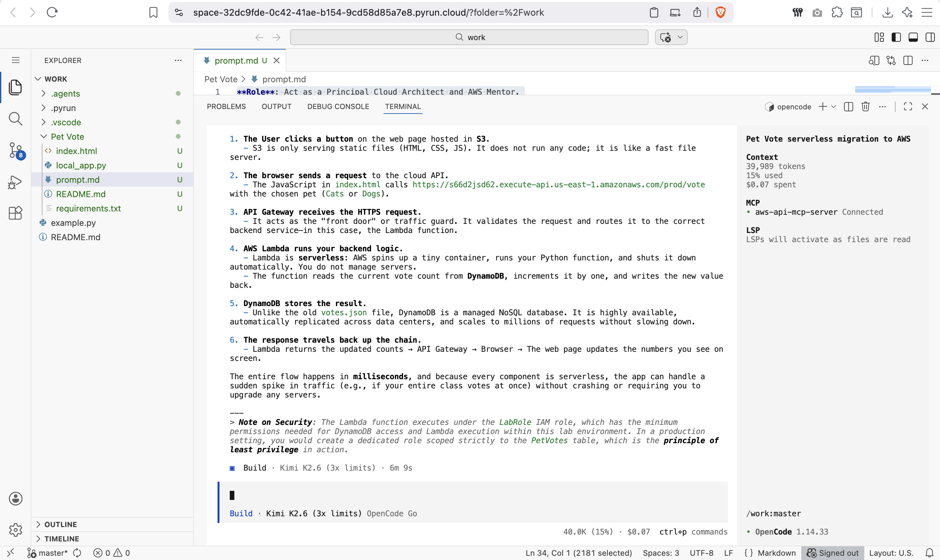Switch to the OUTPUT tab
The width and height of the screenshot is (940, 560).
point(276,107)
